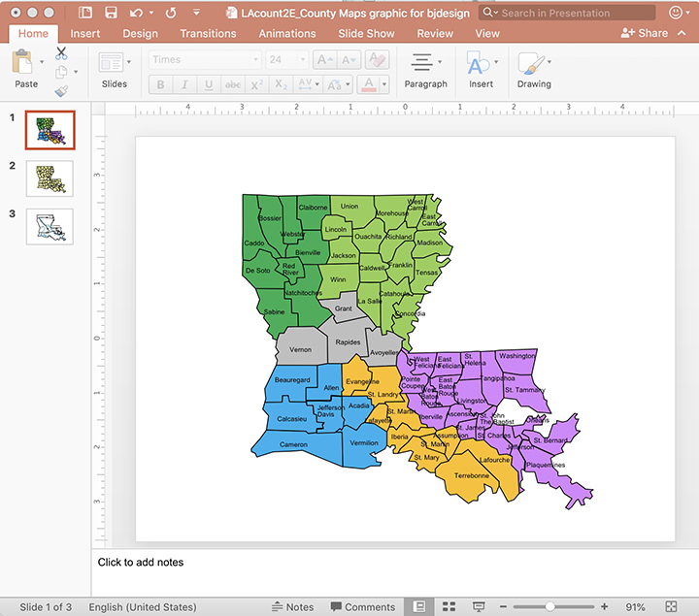Open the font color dropdown arrow
The height and width of the screenshot is (616, 699).
(x=384, y=84)
